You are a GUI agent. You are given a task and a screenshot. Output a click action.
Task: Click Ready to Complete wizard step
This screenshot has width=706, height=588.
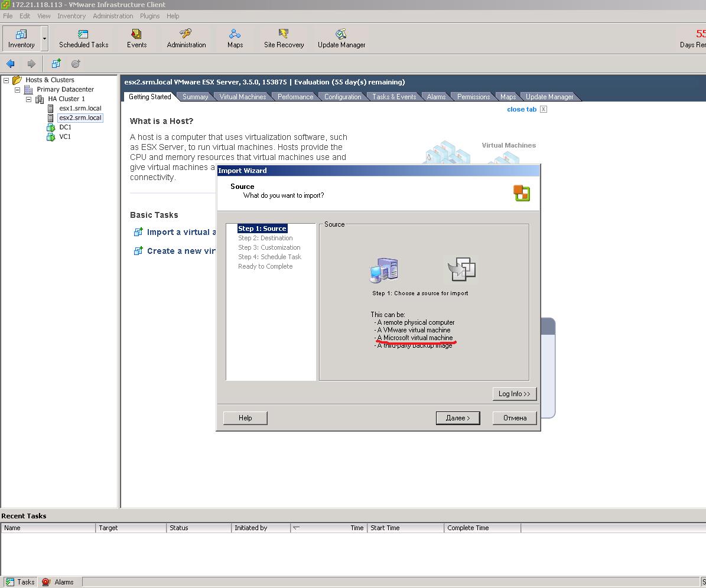(x=265, y=266)
